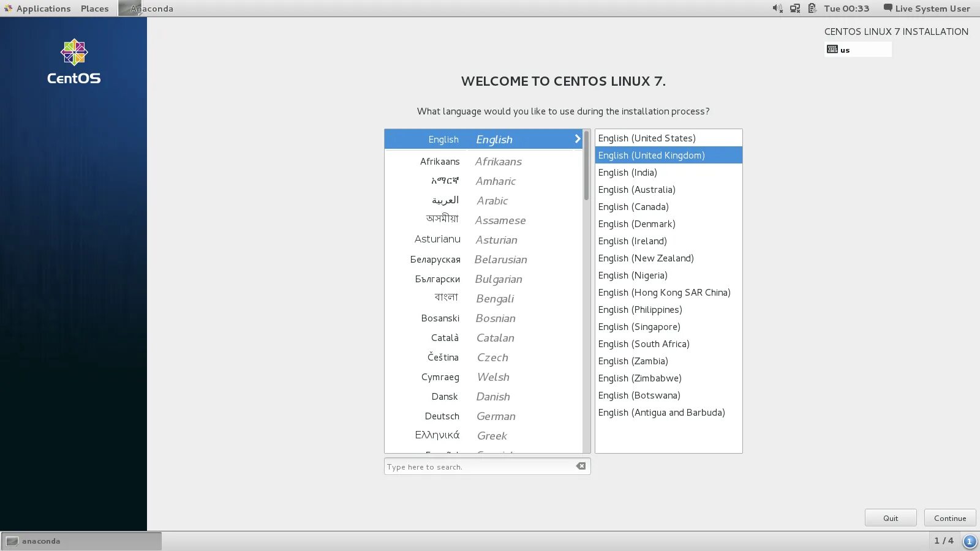Click the clipboard icon next to the clock
Viewport: 980px width, 551px height.
pyautogui.click(x=812, y=9)
